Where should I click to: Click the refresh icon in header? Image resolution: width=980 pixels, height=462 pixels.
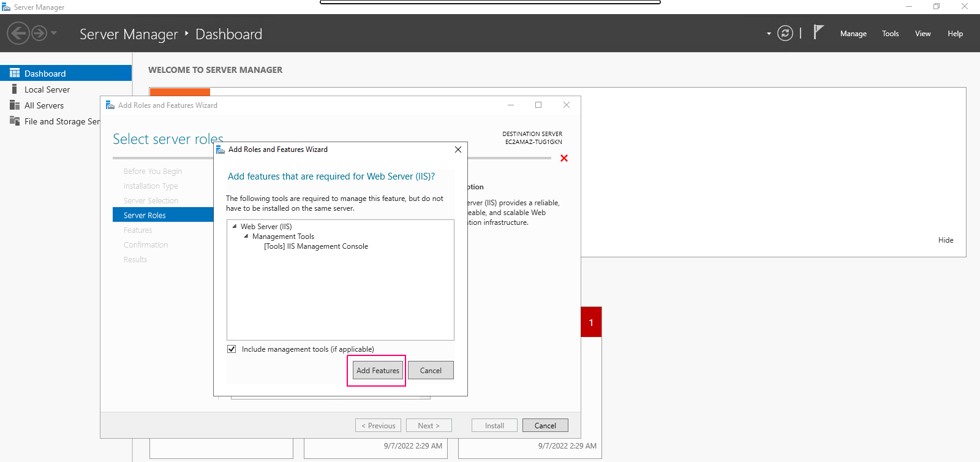tap(785, 33)
